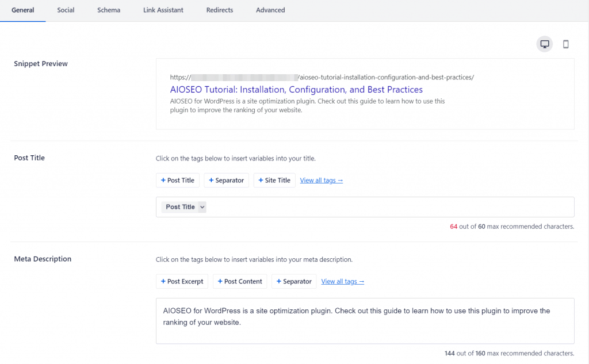589x364 pixels.
Task: Switch to mobile snippet preview icon
Action: click(565, 44)
